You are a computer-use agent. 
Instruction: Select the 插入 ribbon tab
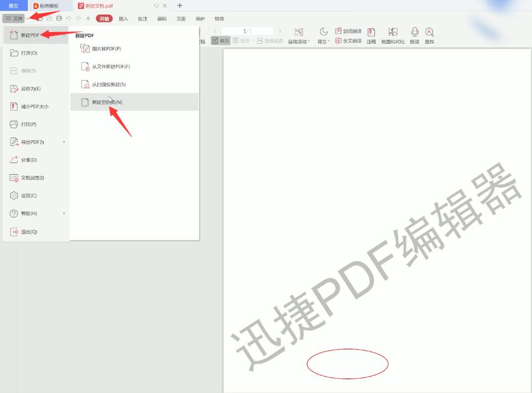(123, 19)
